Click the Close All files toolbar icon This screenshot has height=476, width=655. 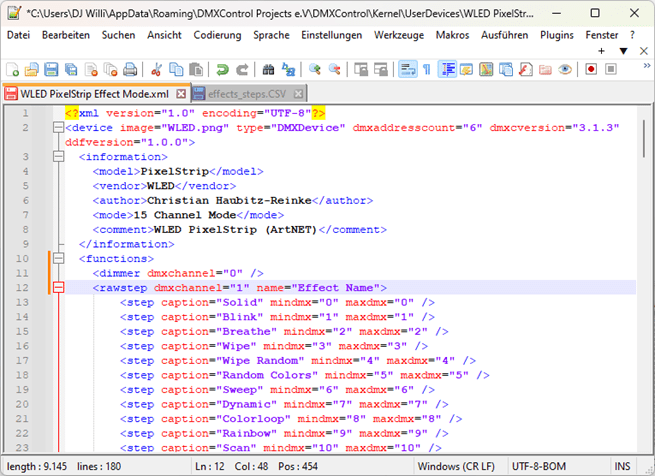pos(110,69)
